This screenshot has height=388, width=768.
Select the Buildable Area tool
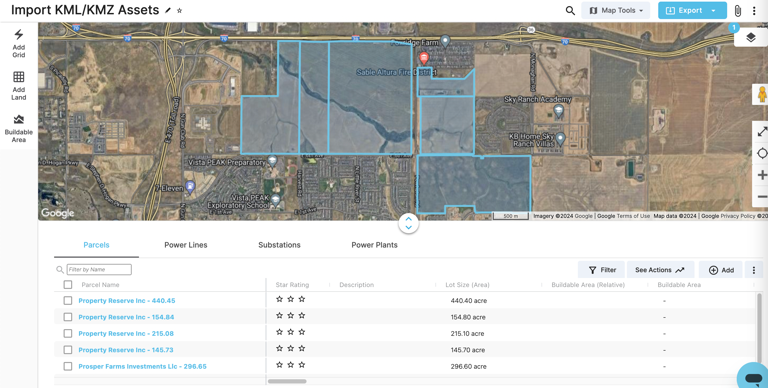[19, 128]
